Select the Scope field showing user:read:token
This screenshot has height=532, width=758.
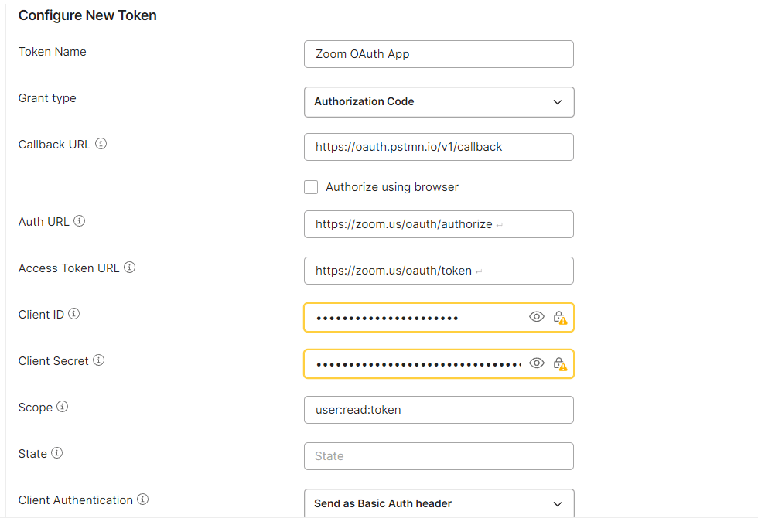(x=439, y=410)
